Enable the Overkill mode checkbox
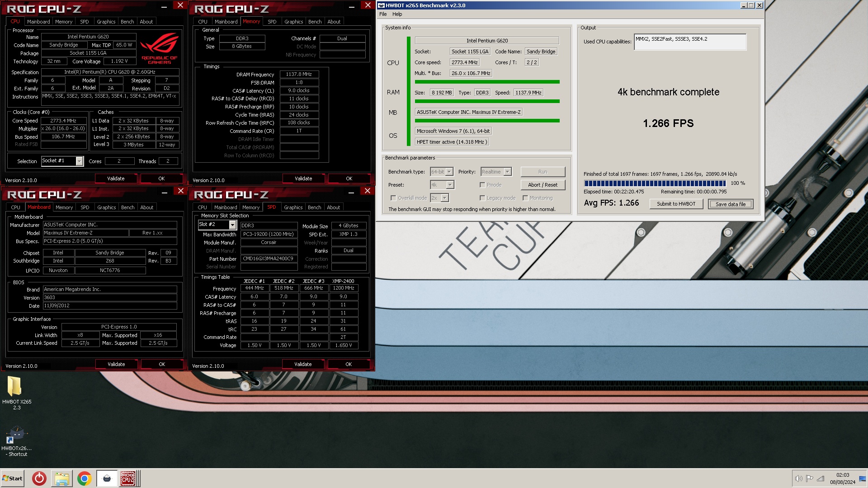The image size is (868, 488). tap(393, 198)
